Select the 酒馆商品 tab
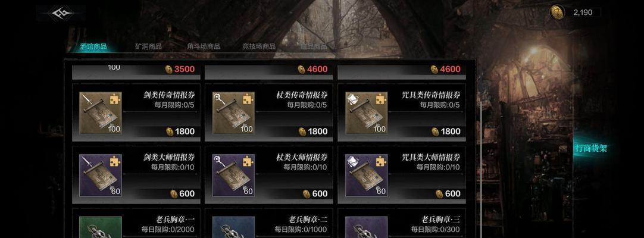 point(93,47)
